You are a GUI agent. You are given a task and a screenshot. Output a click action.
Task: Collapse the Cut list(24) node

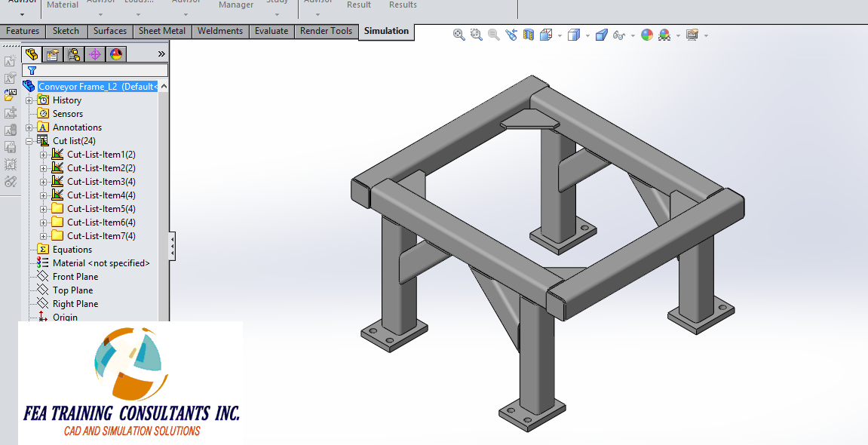29,141
